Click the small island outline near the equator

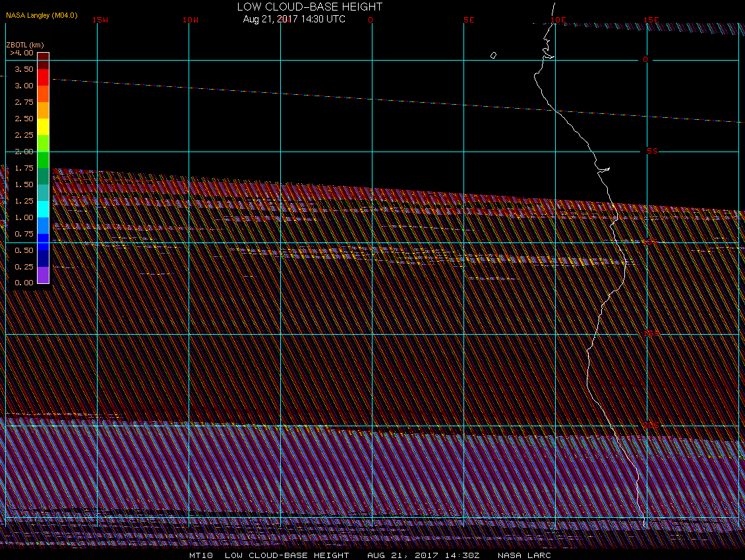[x=493, y=55]
